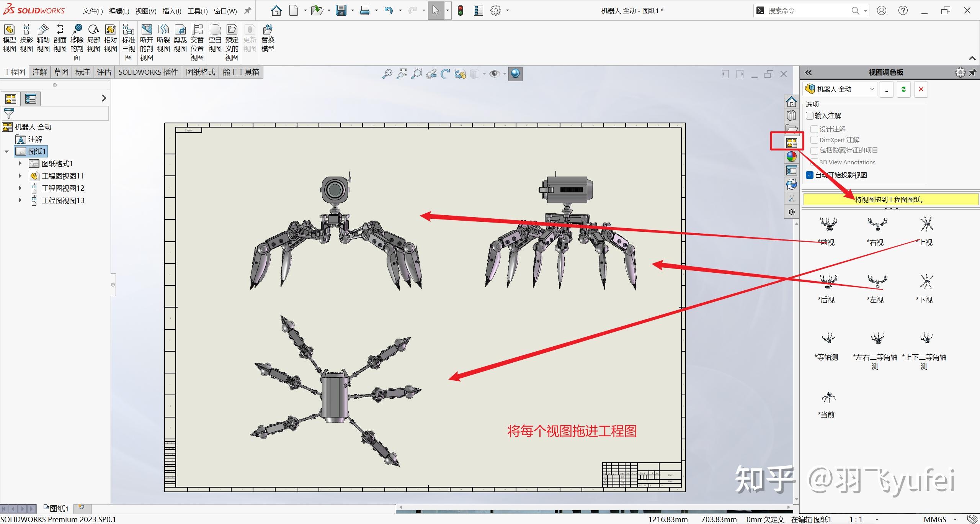This screenshot has height=524, width=980.
Task: Select the Detail View (局部视图) tool
Action: click(94, 38)
